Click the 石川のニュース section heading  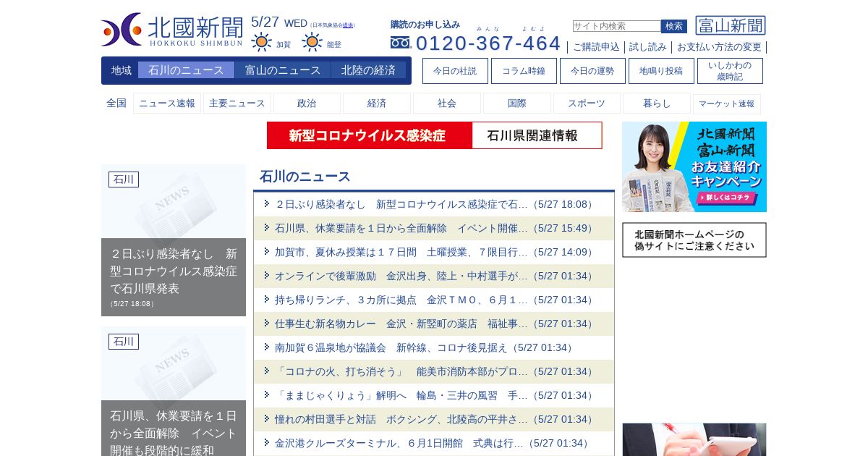305,177
